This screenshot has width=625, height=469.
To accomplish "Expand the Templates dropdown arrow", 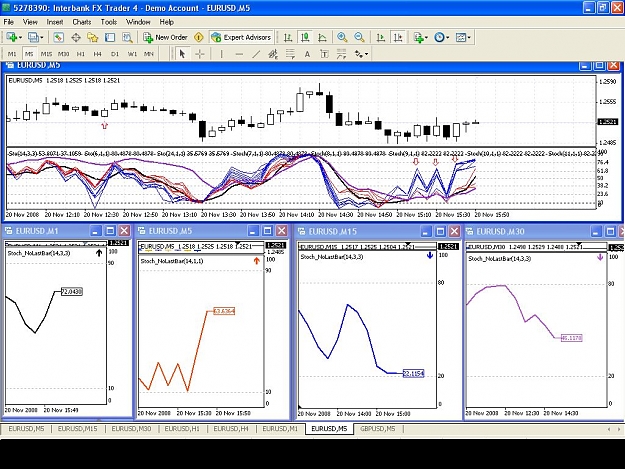I will 469,37.
